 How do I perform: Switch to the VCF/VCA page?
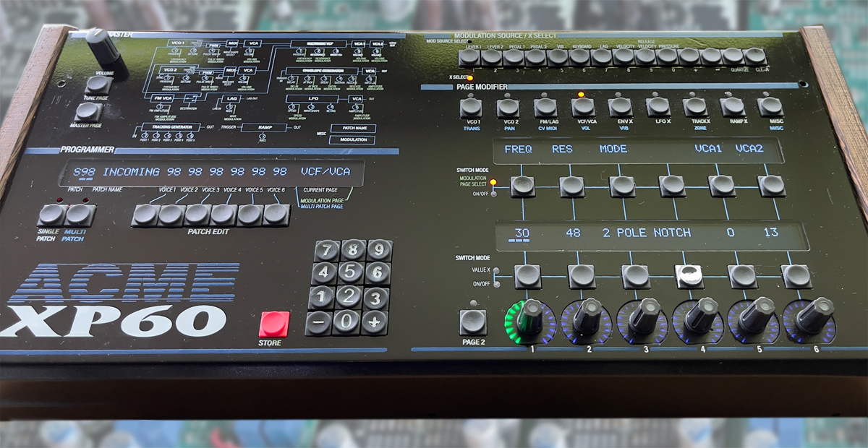click(x=583, y=108)
